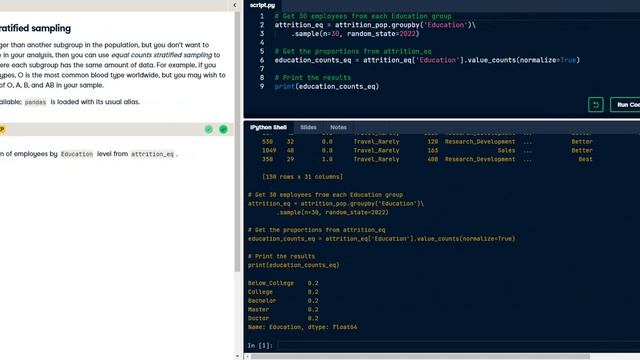This screenshot has height=360, width=640.
Task: Click the yellow icon on the instruction bar
Action: coord(2,129)
